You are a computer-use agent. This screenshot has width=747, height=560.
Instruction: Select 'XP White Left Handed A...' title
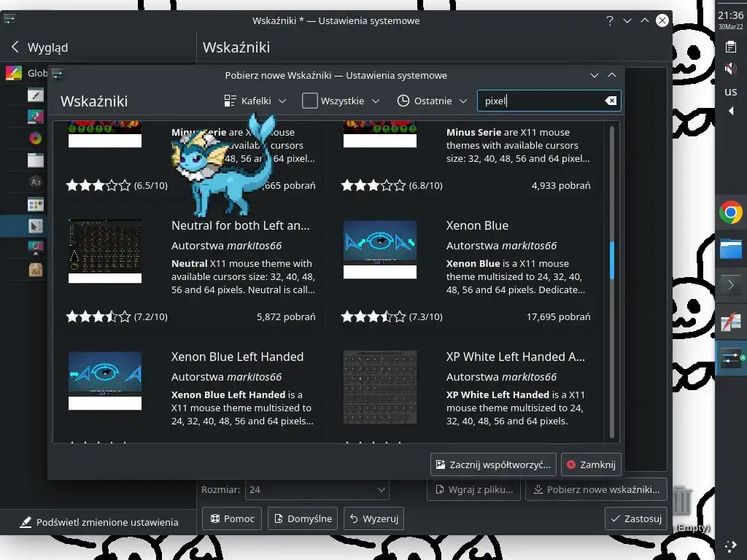tap(516, 357)
